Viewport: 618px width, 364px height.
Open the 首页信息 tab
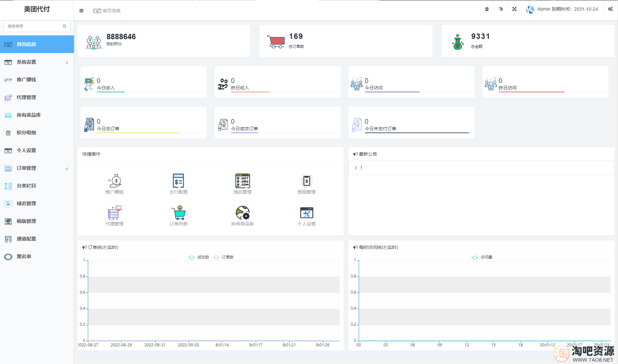107,11
